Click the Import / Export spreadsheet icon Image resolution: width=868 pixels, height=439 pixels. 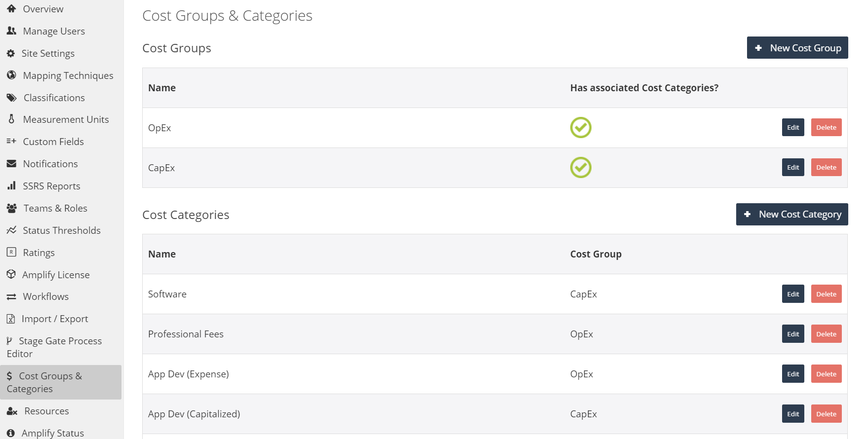(11, 319)
